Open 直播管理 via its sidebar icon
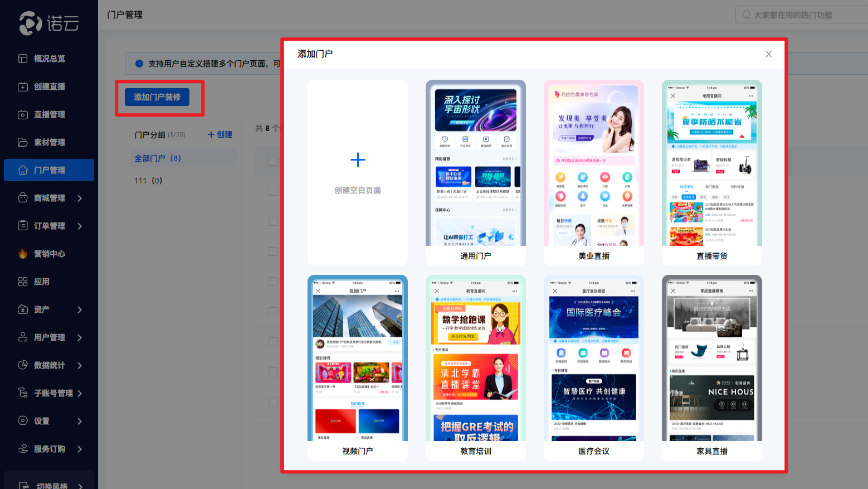Viewport: 868px width, 489px height. 23,114
